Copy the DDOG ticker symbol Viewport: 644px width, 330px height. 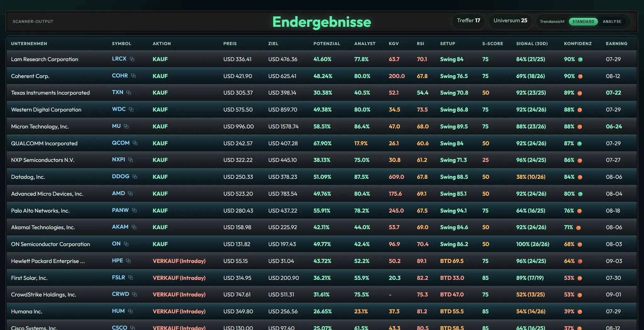(135, 177)
